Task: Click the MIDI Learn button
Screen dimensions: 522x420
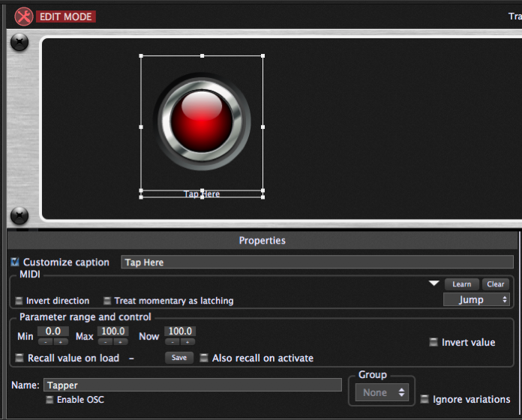Action: coord(462,284)
